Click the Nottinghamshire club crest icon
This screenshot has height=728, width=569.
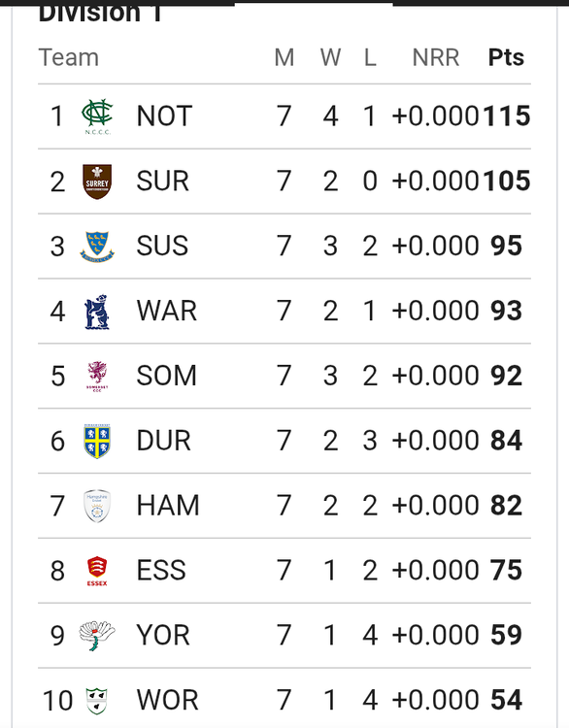(x=97, y=116)
